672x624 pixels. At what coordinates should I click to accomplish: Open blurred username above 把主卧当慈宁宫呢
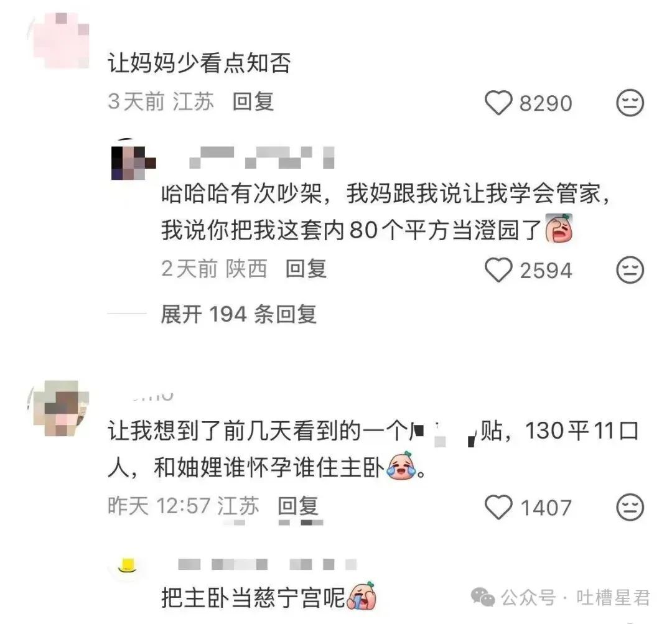point(268,564)
